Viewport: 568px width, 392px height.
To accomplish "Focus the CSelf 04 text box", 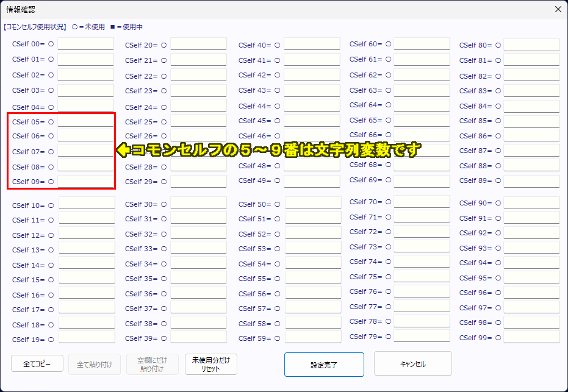I will [x=86, y=106].
